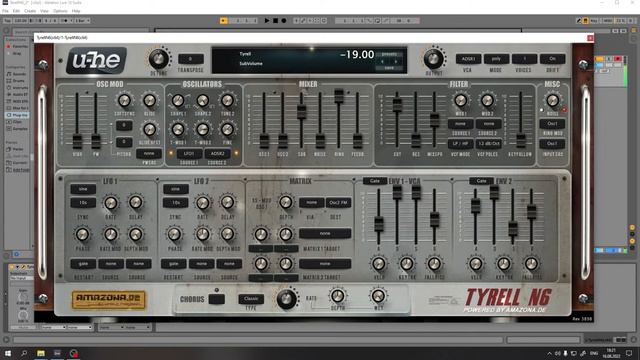The width and height of the screenshot is (640, 360).
Task: Open the Help menu in Ableton
Action: click(x=76, y=11)
